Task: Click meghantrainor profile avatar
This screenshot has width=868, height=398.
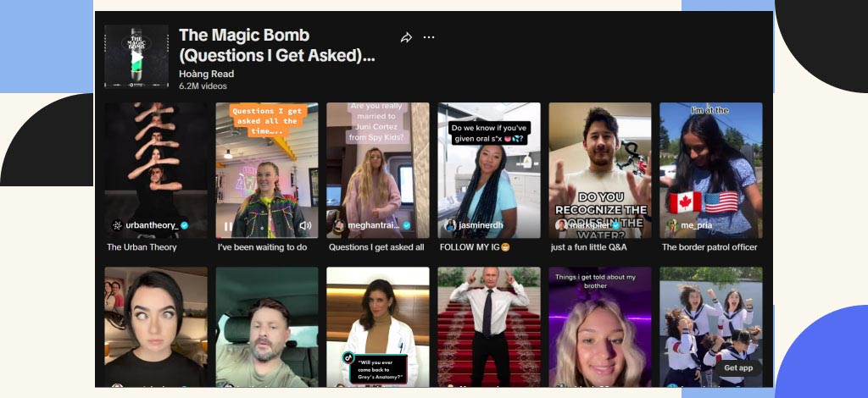Action: [339, 225]
